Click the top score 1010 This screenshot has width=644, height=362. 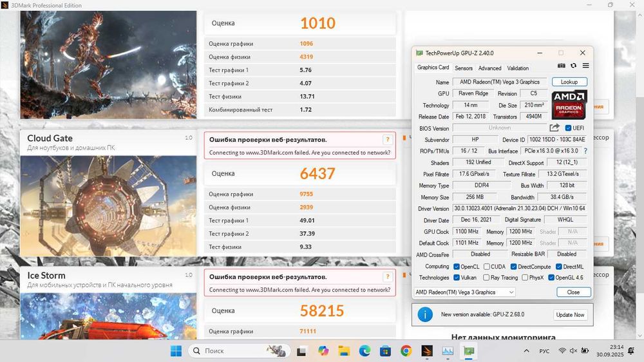coord(317,23)
